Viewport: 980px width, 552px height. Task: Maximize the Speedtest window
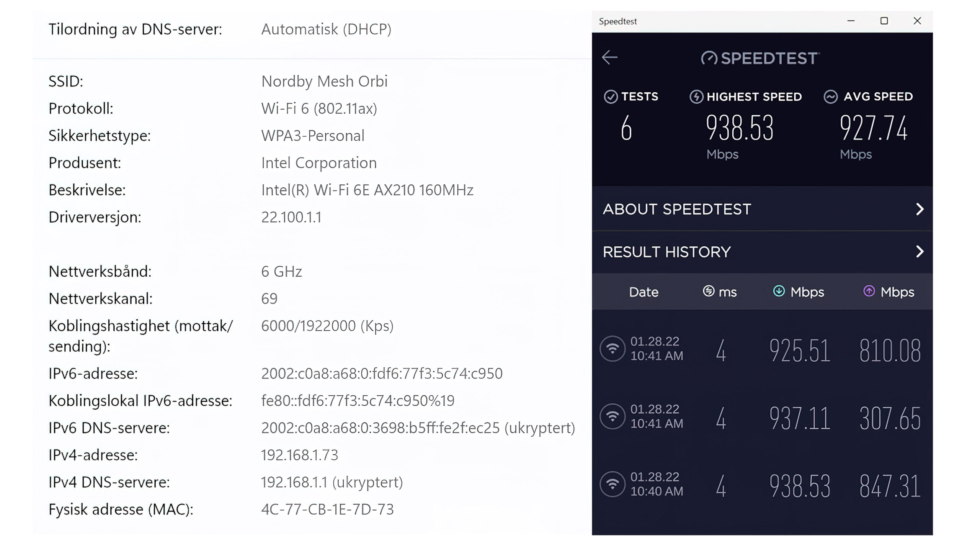coord(884,21)
